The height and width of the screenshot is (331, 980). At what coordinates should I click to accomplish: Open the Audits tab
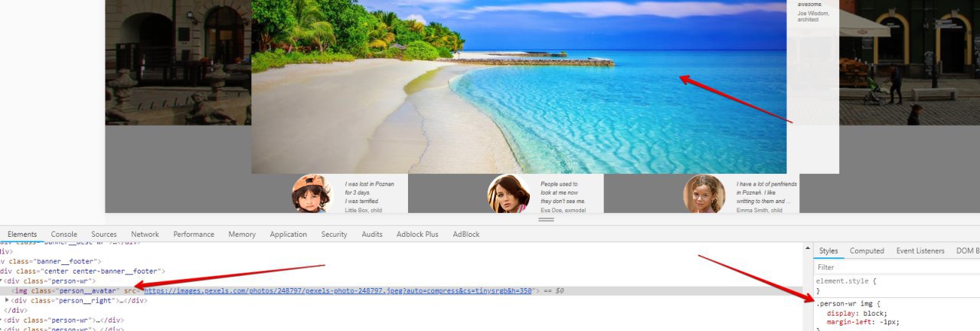coord(372,234)
